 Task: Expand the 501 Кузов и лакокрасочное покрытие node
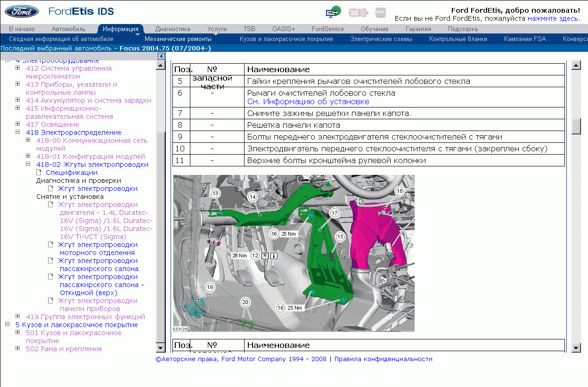click(17, 332)
